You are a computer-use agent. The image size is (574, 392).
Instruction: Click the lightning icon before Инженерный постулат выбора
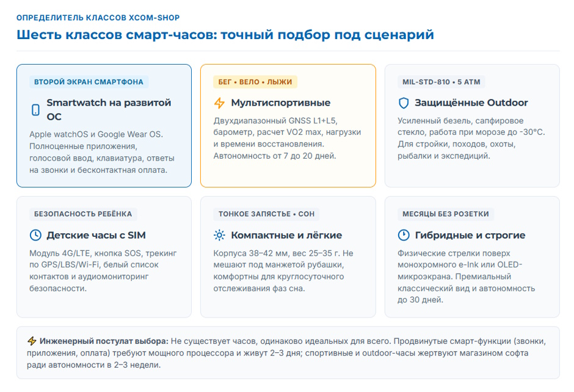coord(32,341)
